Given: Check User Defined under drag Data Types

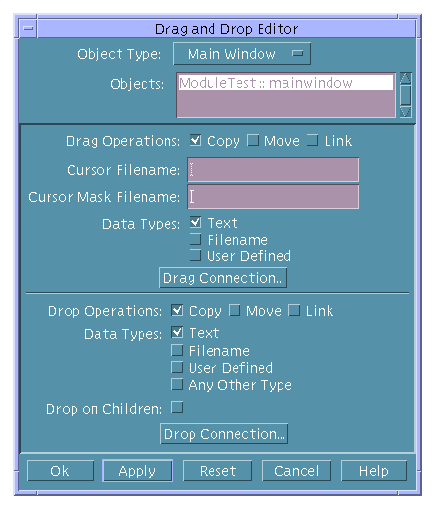Looking at the screenshot, I should (x=195, y=256).
